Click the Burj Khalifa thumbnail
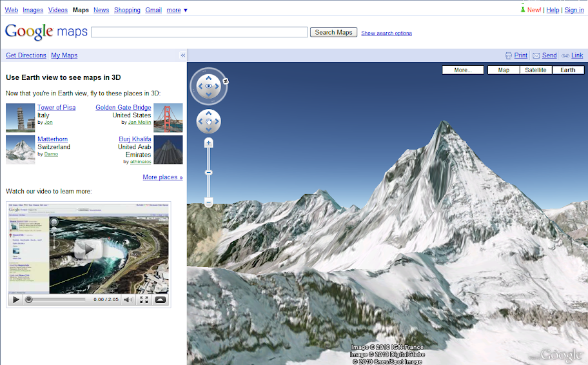Viewport: 588px width, 365px height. coord(168,150)
